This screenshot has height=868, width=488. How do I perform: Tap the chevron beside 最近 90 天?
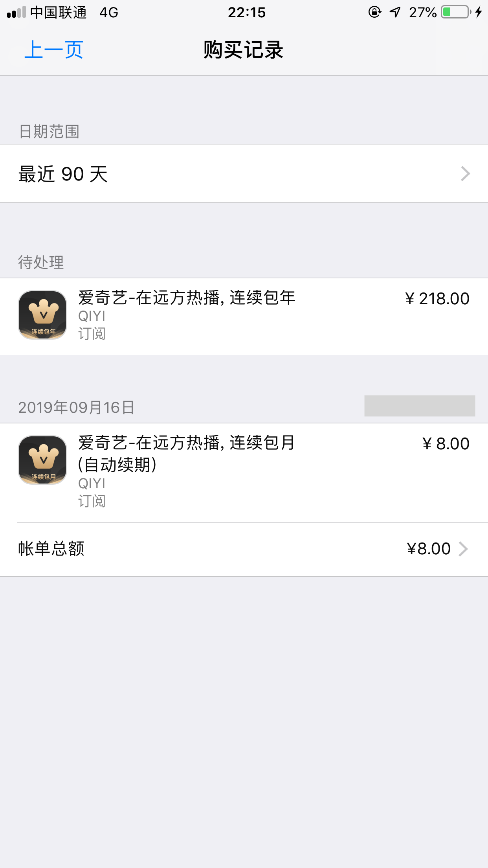click(x=465, y=174)
